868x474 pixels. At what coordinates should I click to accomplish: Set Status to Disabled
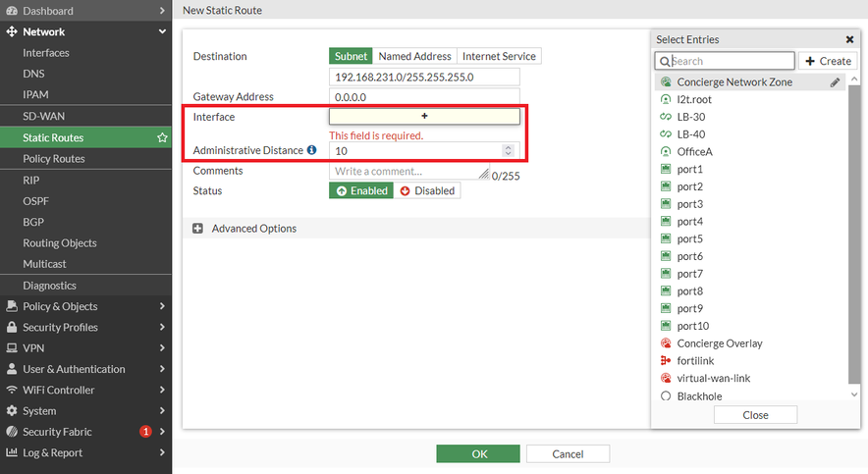(427, 190)
